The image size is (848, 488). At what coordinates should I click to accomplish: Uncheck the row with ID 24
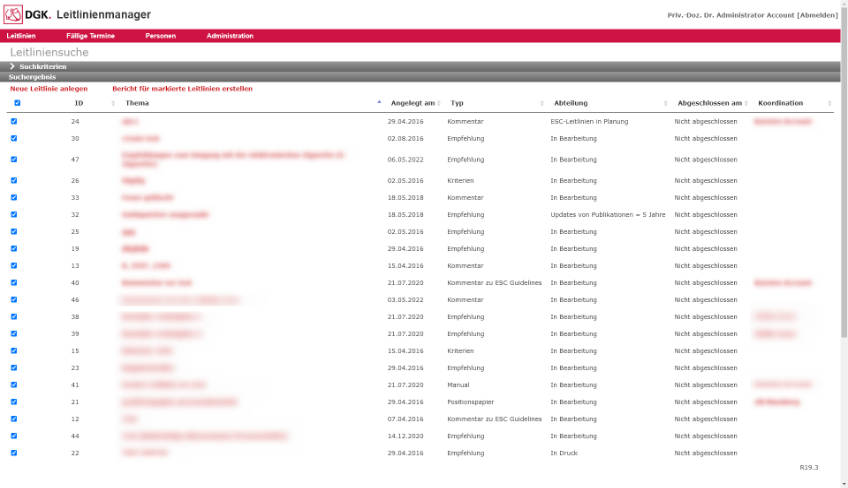click(x=14, y=121)
